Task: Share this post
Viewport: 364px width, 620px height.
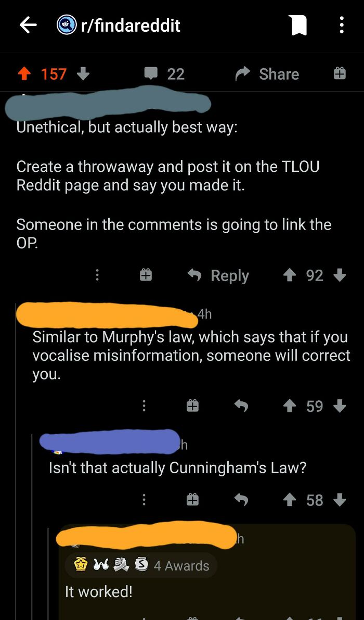Action: point(267,74)
